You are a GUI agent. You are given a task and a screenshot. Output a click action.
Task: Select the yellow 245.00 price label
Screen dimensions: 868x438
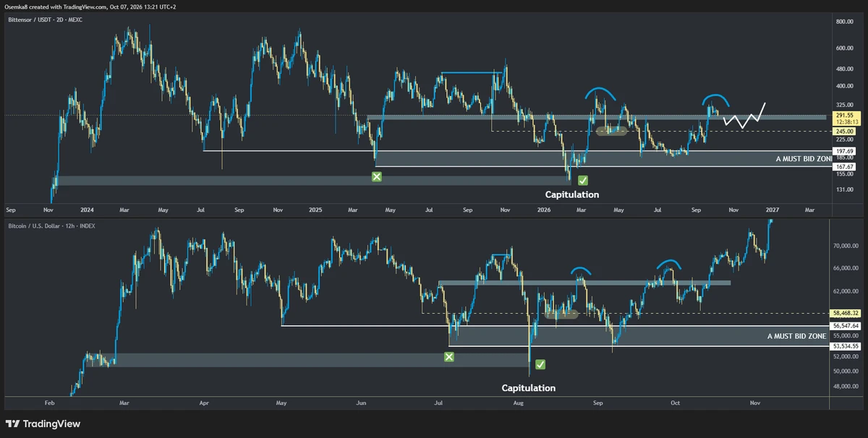[x=845, y=132]
